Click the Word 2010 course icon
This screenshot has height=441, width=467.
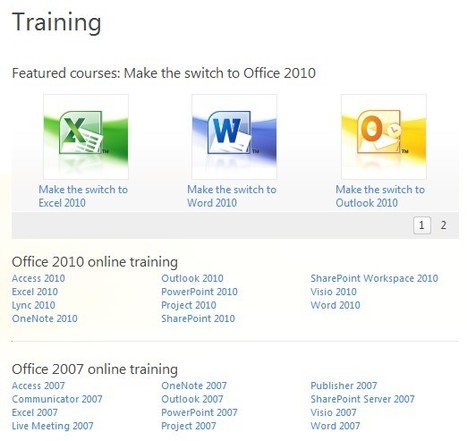[234, 137]
